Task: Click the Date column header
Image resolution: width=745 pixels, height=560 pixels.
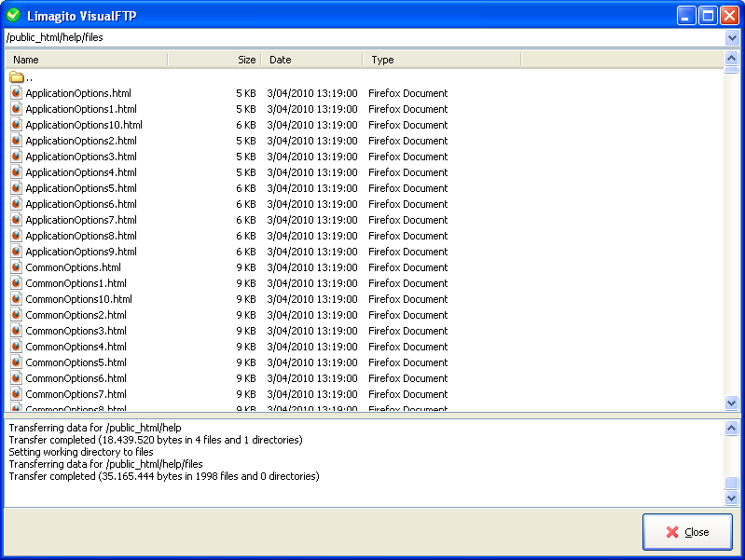Action: (x=312, y=60)
